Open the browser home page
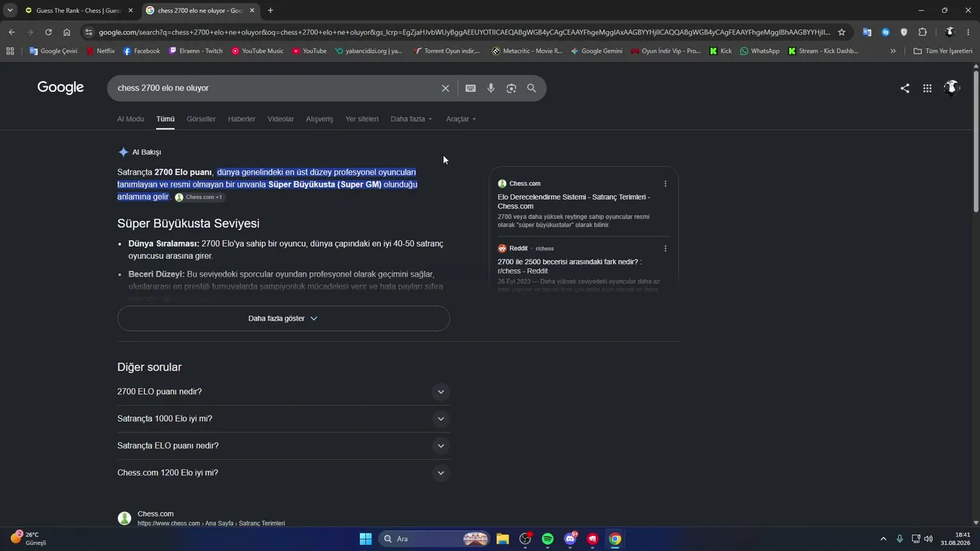980x551 pixels. tap(67, 32)
